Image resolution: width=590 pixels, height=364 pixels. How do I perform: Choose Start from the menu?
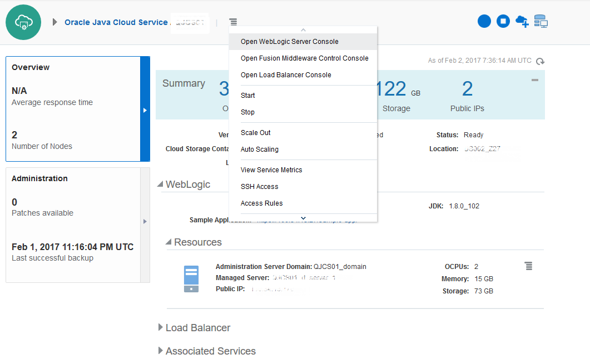[303, 96]
